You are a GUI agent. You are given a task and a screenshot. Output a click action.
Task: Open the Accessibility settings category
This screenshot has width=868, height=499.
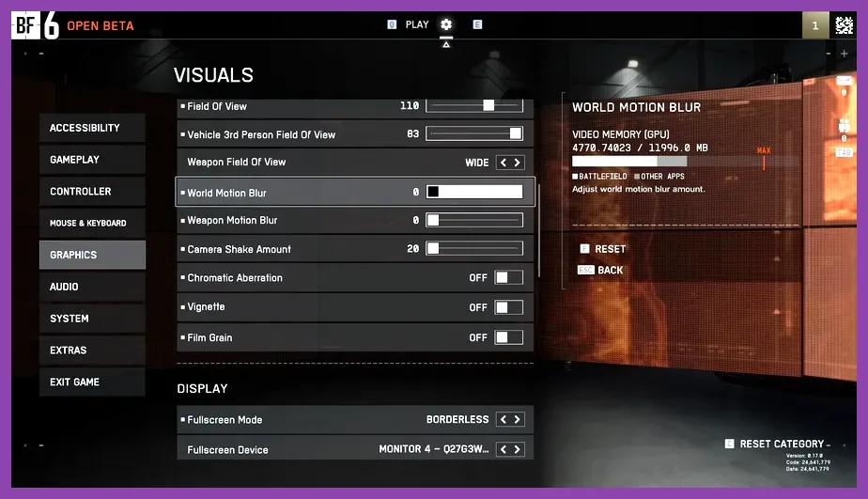92,128
